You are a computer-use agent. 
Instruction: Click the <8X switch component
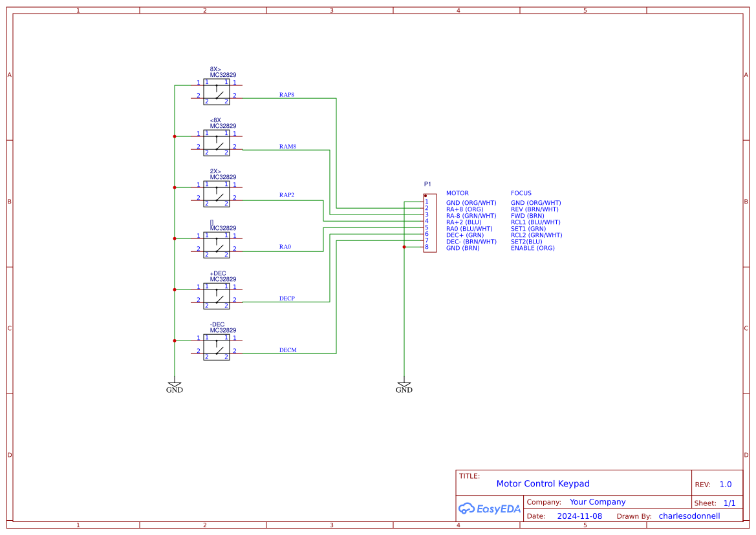217,142
